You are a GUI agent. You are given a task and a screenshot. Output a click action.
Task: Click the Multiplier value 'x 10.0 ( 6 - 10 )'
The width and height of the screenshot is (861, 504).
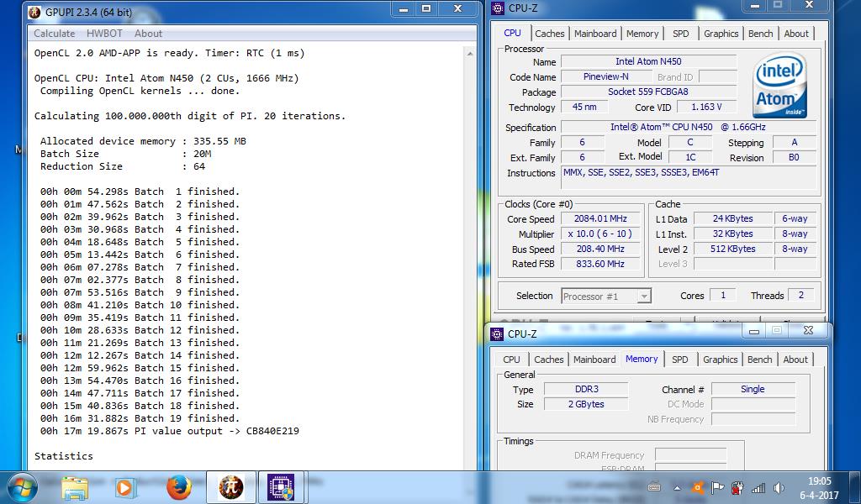(x=600, y=234)
